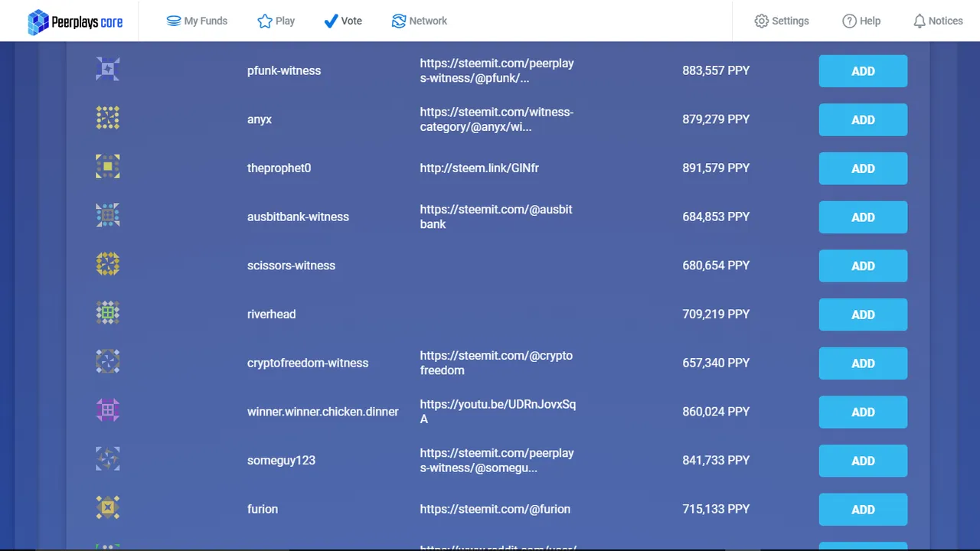Add ausbitbank-witness to votes

point(863,217)
